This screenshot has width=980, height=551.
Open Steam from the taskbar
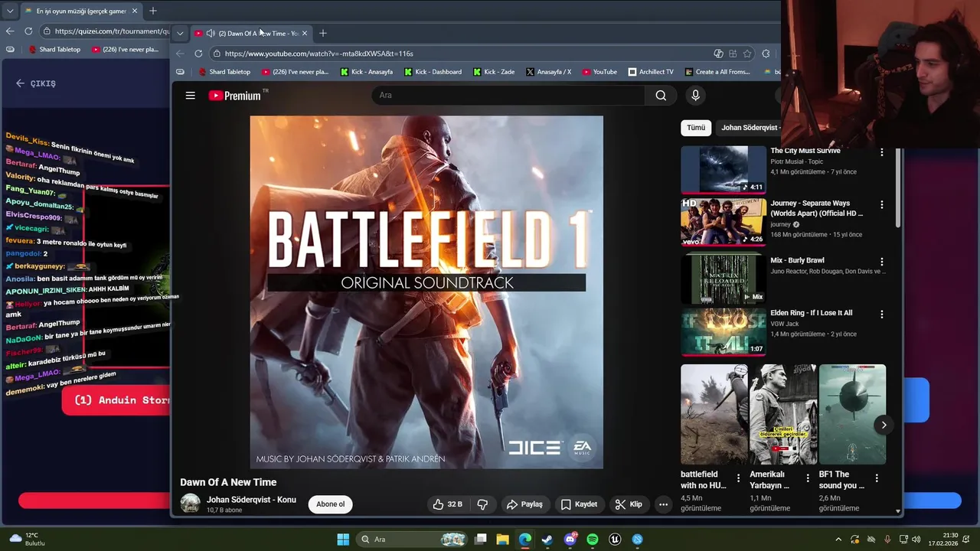(547, 540)
